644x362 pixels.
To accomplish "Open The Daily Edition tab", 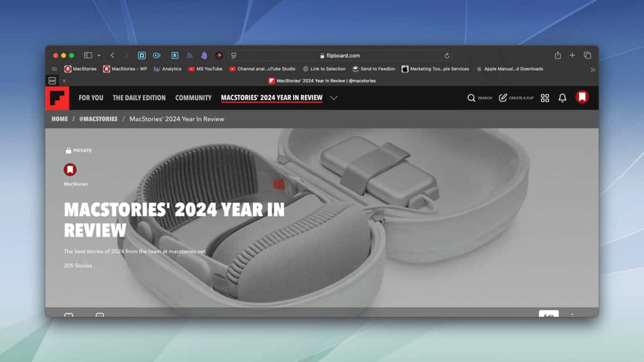I will [139, 98].
